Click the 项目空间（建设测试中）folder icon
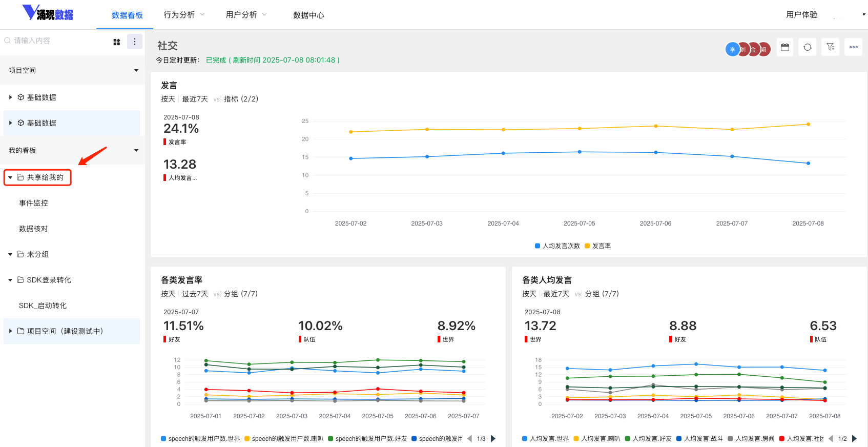Screen dimensions: 868x447 pyautogui.click(x=21, y=331)
